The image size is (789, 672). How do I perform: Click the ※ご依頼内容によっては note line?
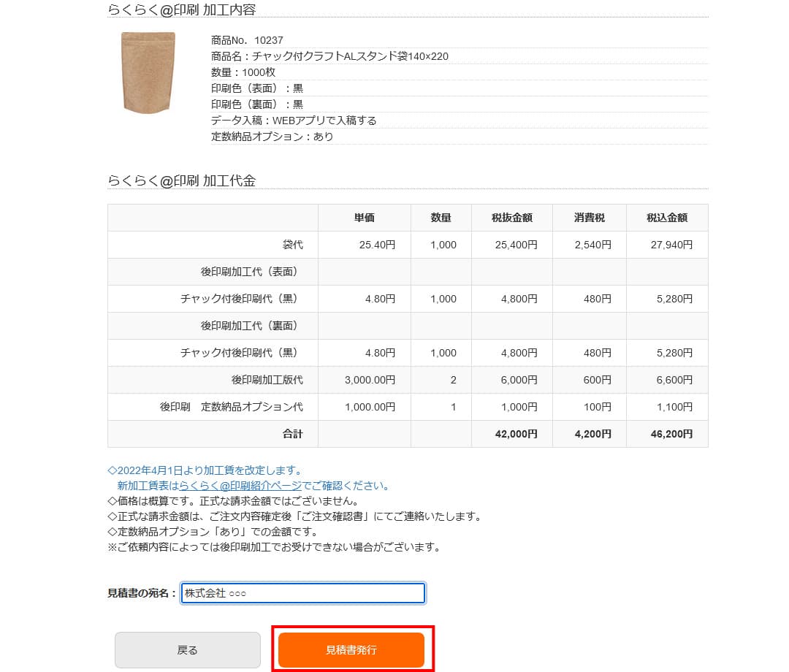point(275,547)
